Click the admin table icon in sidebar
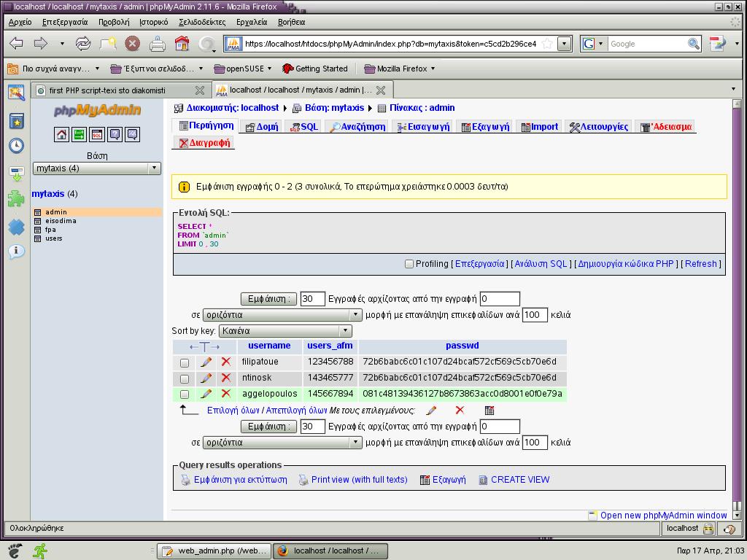The image size is (747, 560). [38, 212]
